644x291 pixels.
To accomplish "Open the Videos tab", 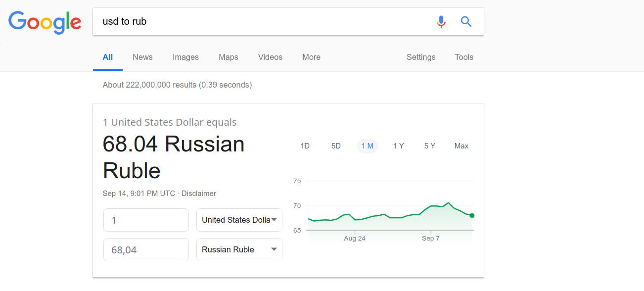I will coord(270,57).
